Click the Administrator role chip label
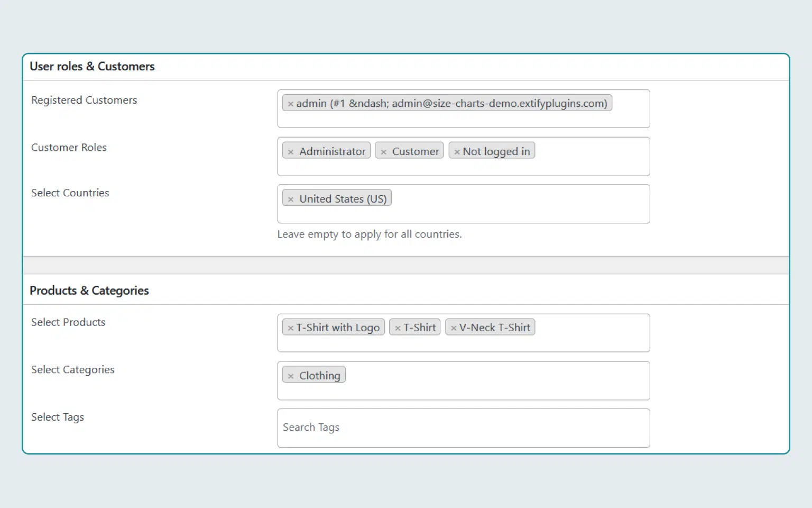The image size is (812, 508). click(332, 151)
